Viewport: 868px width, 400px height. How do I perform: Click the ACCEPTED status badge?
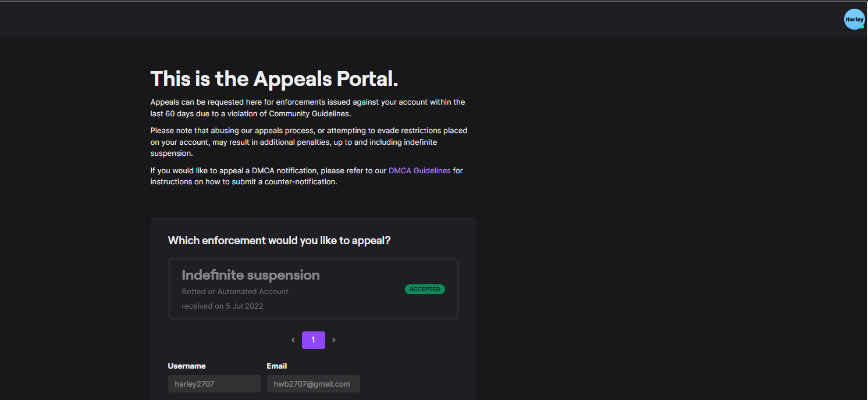(x=425, y=289)
